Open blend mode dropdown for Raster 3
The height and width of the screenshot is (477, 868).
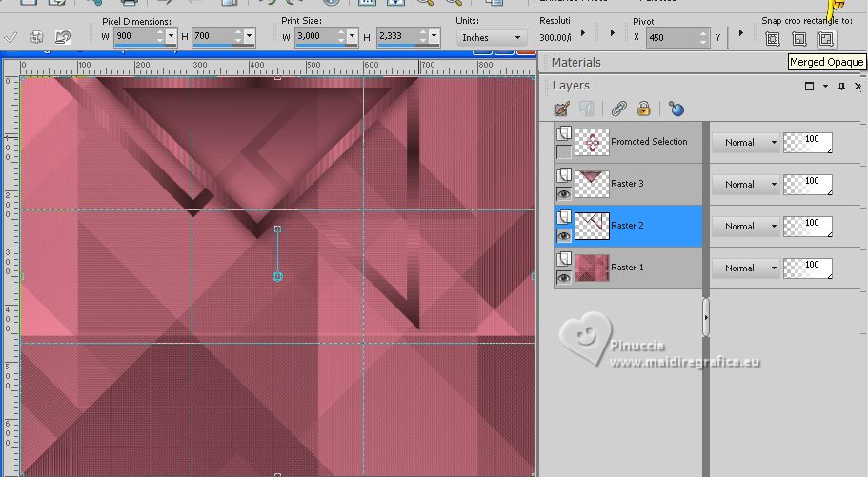click(x=744, y=185)
